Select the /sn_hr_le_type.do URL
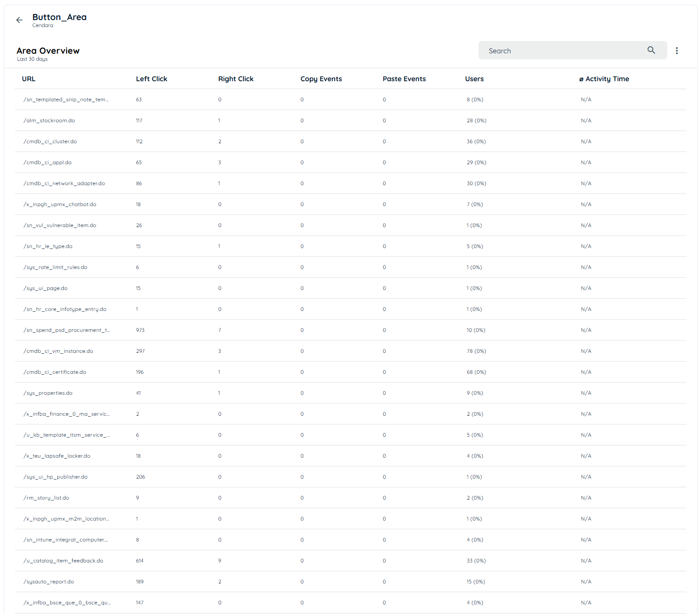700x614 pixels. (x=48, y=246)
